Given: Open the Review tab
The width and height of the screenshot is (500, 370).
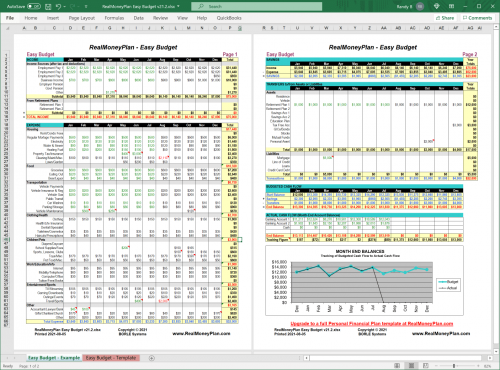Looking at the screenshot, I should click(x=160, y=18).
